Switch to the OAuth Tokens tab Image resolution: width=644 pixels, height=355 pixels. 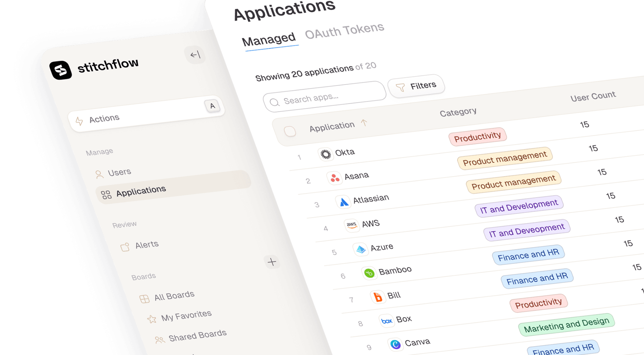point(344,32)
